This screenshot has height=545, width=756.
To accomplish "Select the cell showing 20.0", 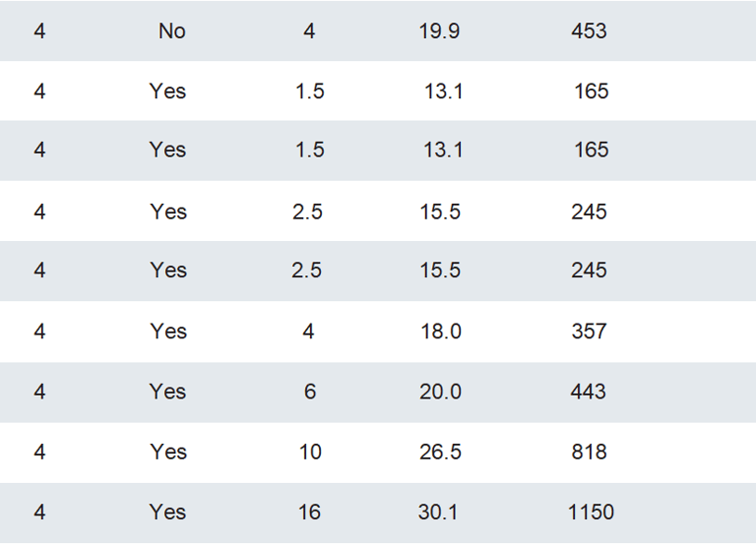I will [440, 392].
